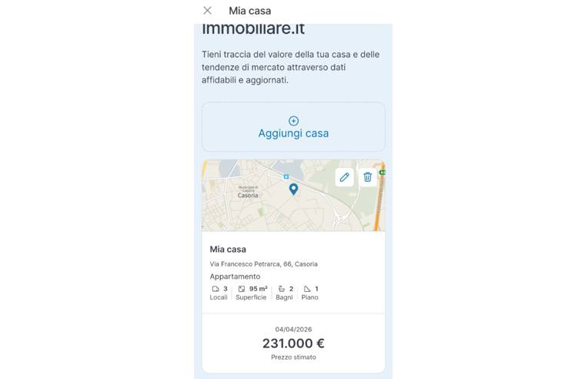Click the Via Francesco Petrarca address
588x379 pixels.
(263, 264)
